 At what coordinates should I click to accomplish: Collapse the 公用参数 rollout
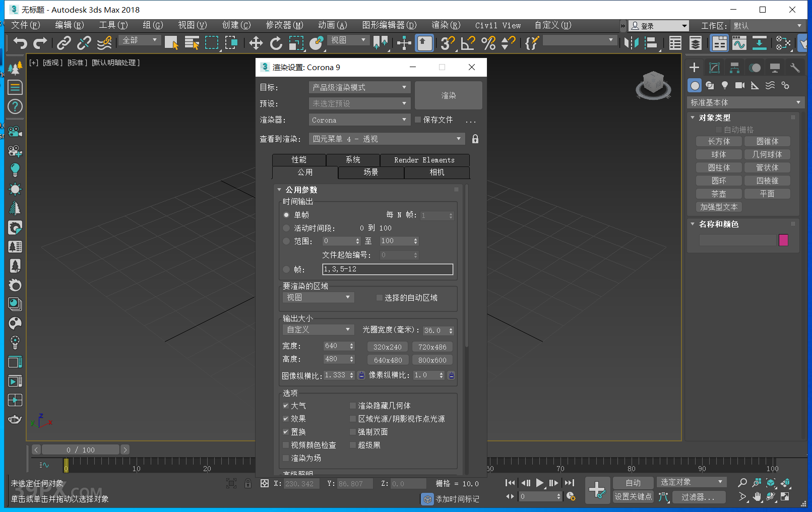click(301, 190)
